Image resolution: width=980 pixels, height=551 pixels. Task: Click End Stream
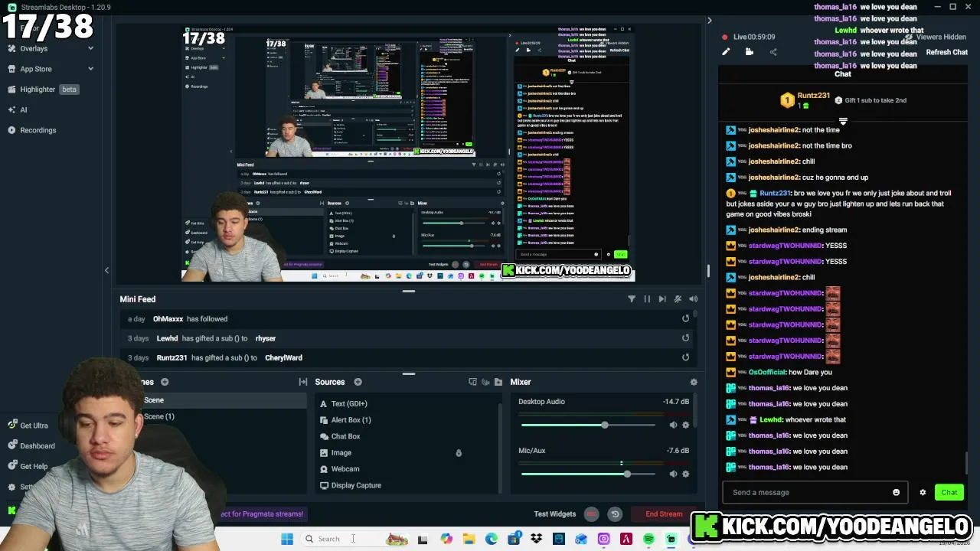tap(664, 514)
